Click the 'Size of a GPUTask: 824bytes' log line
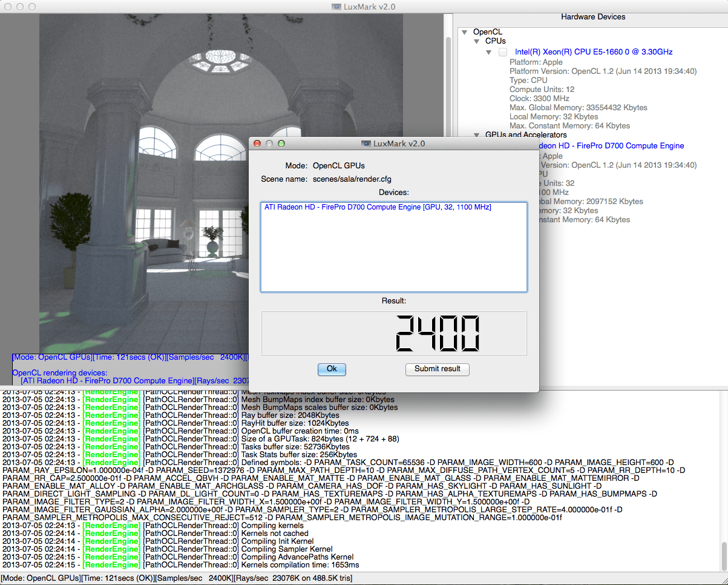728x585 pixels. point(201,439)
